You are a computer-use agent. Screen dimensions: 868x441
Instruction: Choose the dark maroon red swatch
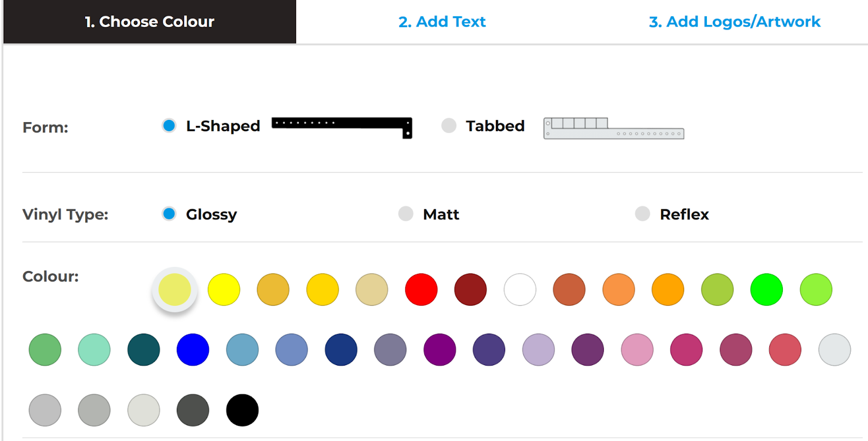[x=470, y=290]
